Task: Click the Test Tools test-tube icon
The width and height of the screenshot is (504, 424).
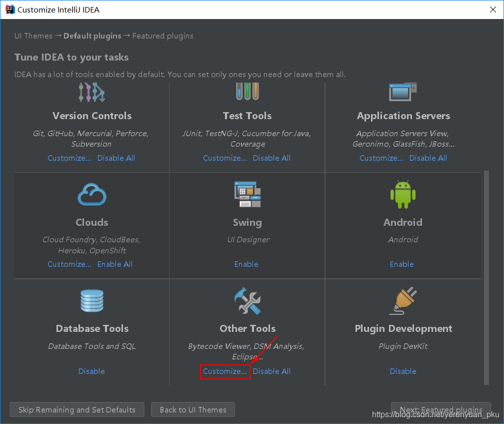Action: click(247, 92)
